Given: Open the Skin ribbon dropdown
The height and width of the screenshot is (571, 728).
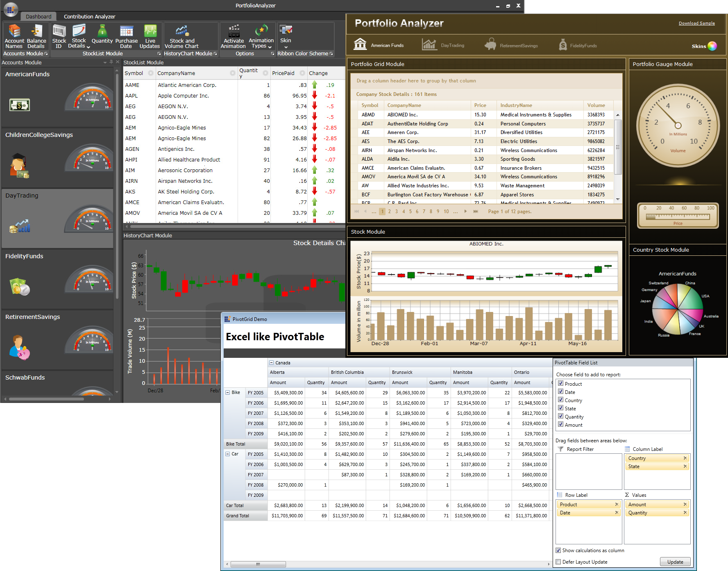Looking at the screenshot, I should pyautogui.click(x=286, y=36).
